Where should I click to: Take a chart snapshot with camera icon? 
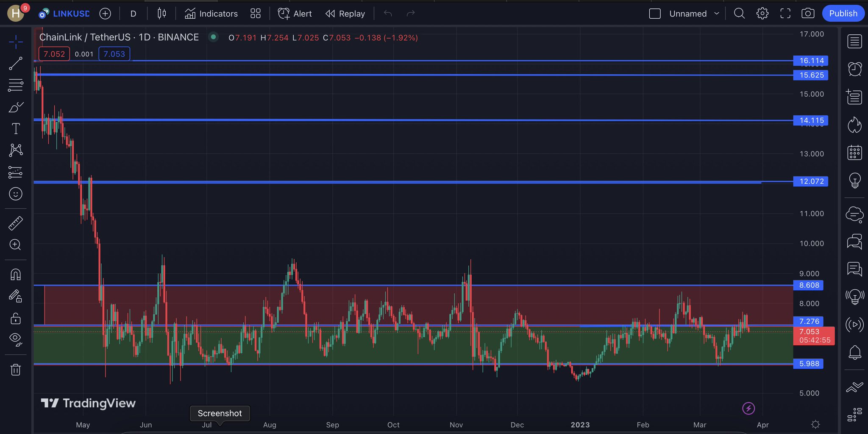coord(808,14)
